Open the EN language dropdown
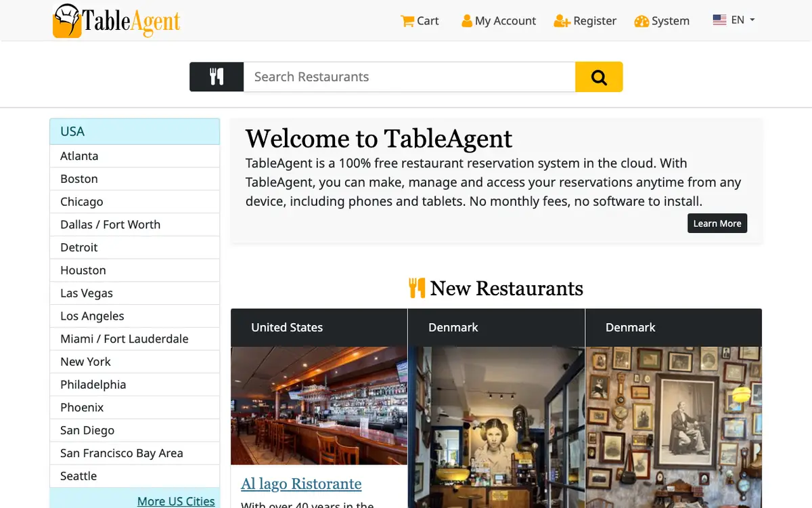812x508 pixels. click(734, 20)
